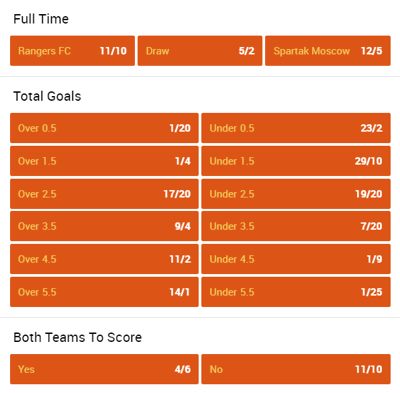Select Under 3.5 goals at 7/20
Screen dimensions: 400x393
point(296,226)
